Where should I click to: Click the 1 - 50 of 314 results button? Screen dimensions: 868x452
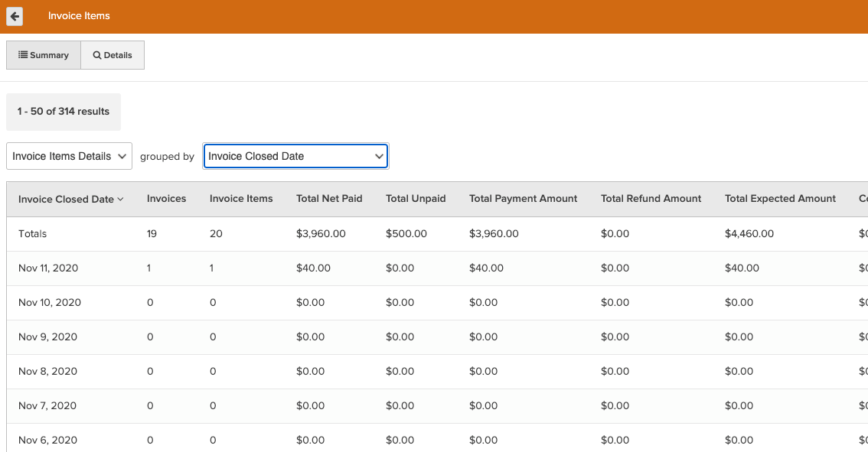[64, 112]
